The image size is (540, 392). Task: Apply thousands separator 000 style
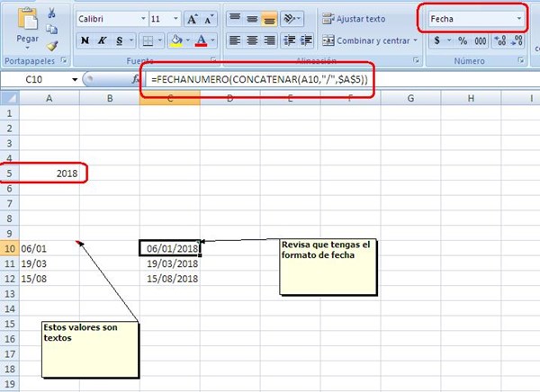[480, 40]
